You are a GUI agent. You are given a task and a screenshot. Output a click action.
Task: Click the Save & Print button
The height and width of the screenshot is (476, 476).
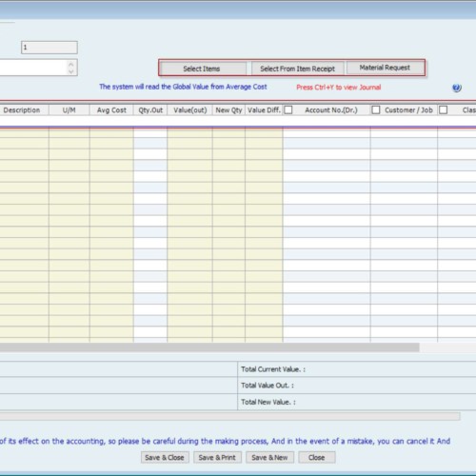(217, 457)
